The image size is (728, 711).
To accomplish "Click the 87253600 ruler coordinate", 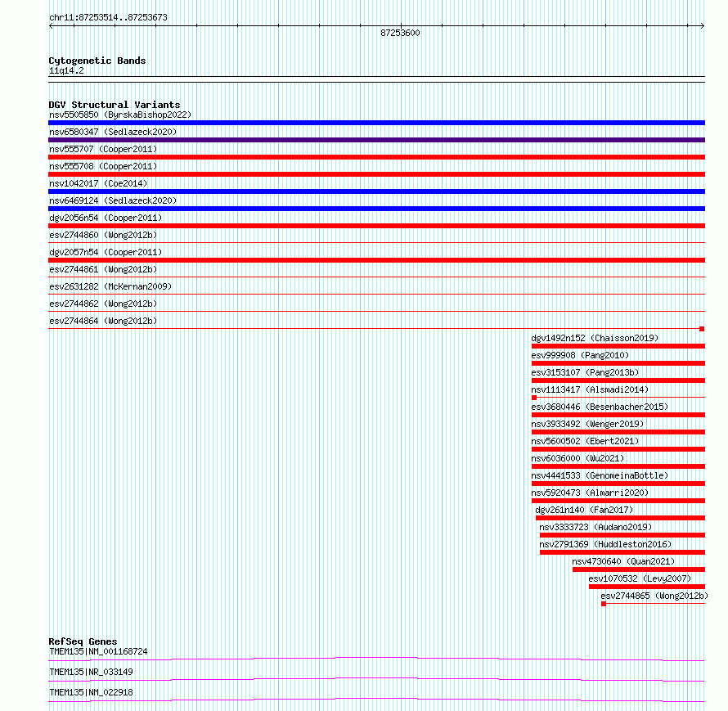I will click(x=400, y=33).
